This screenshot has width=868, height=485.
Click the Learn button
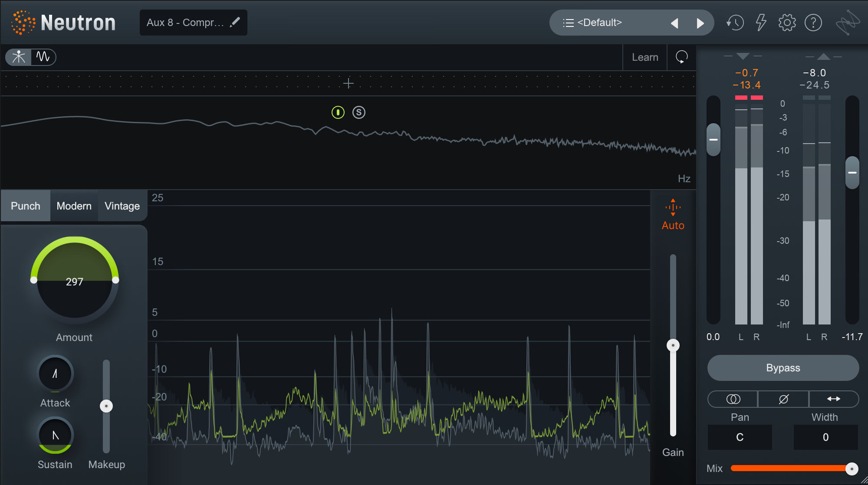pyautogui.click(x=645, y=57)
